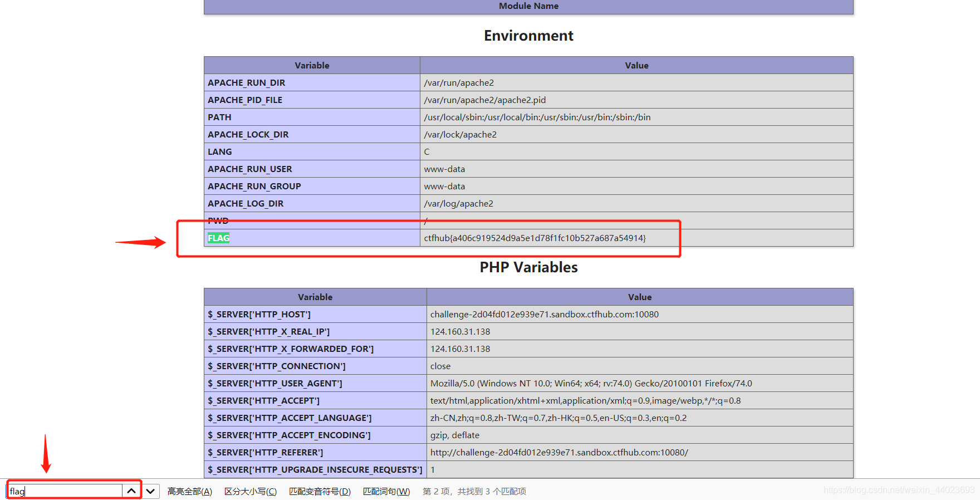The width and height of the screenshot is (980, 500).
Task: Click $_SERVER['HTTP_HOST'] variable cell
Action: tap(315, 314)
